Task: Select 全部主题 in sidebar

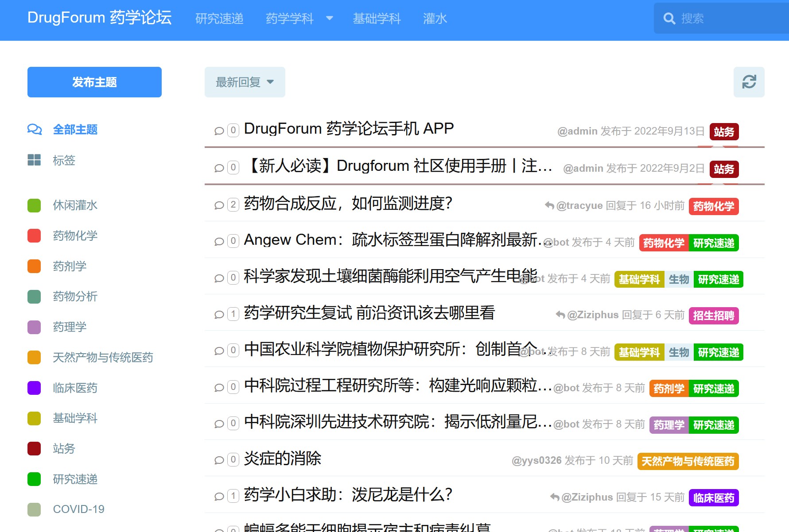Action: 75,129
